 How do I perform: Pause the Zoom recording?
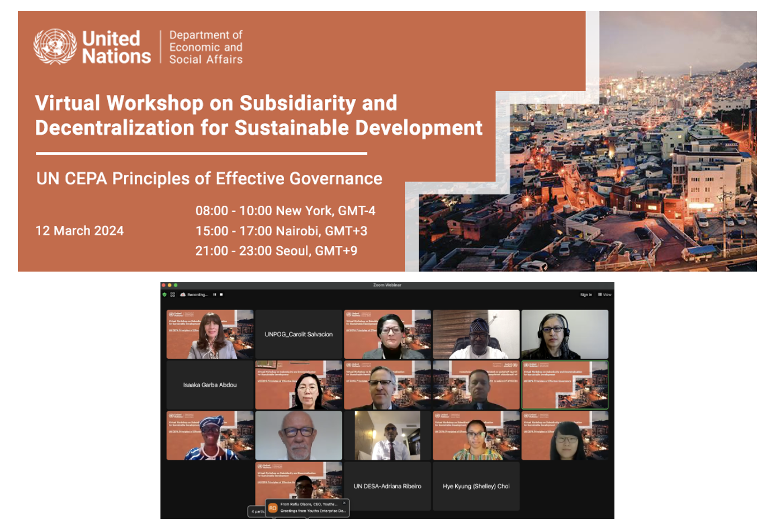pos(215,294)
